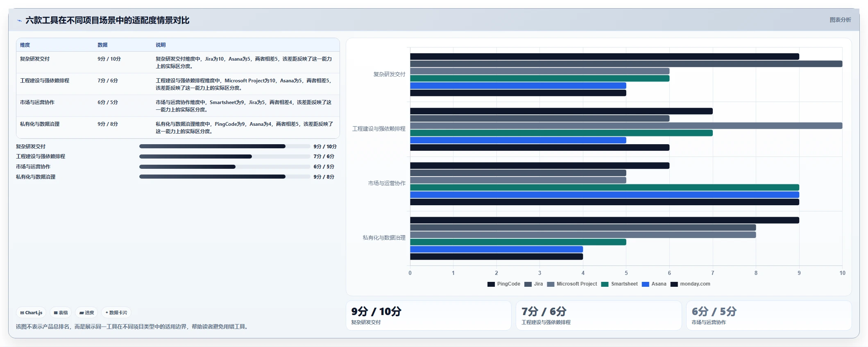Image resolution: width=868 pixels, height=347 pixels.
Task: Click the Asana legend label
Action: pos(659,284)
